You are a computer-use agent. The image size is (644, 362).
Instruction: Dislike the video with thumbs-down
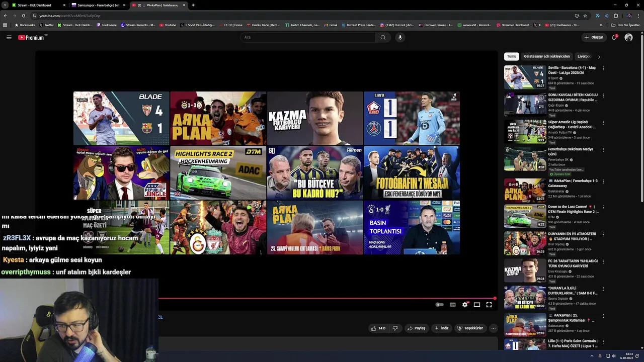click(x=395, y=328)
